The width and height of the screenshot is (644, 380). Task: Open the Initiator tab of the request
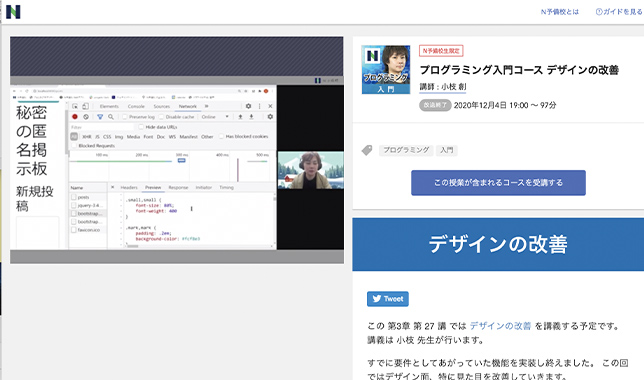204,187
